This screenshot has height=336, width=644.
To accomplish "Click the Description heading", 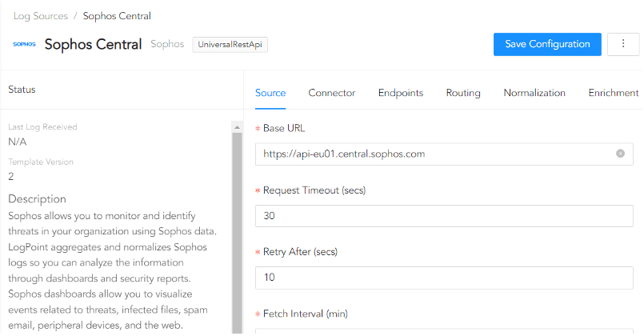I will 37,199.
